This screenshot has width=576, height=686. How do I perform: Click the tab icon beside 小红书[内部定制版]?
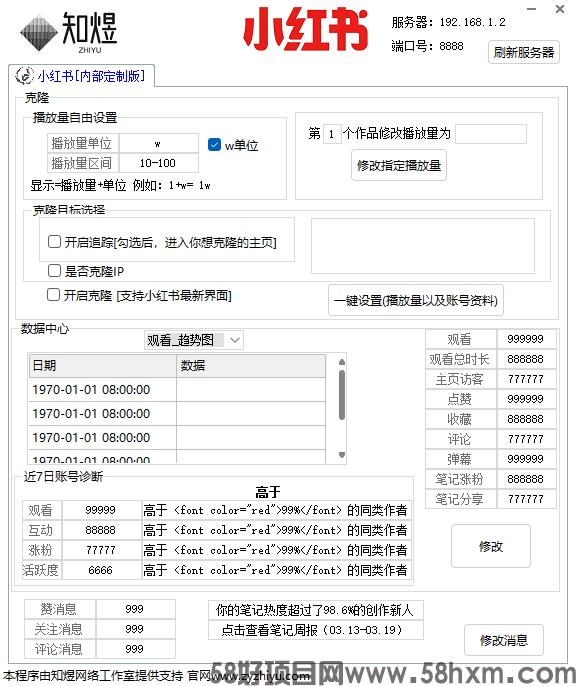24,76
